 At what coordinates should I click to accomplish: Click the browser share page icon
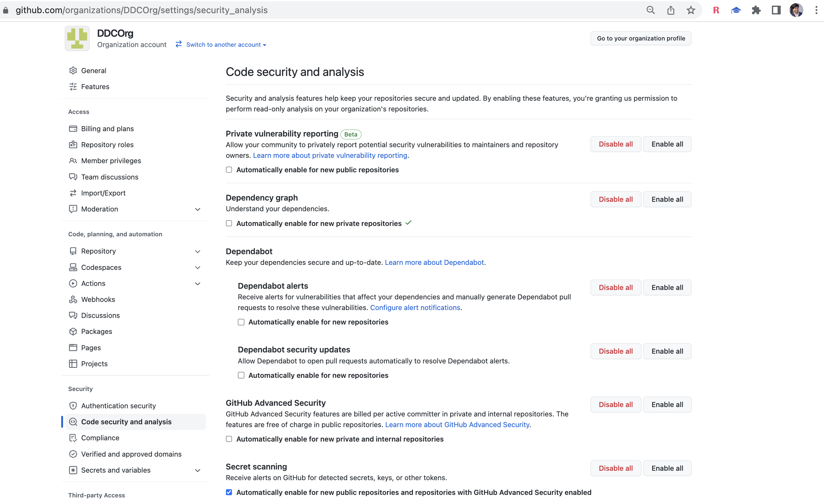[671, 10]
